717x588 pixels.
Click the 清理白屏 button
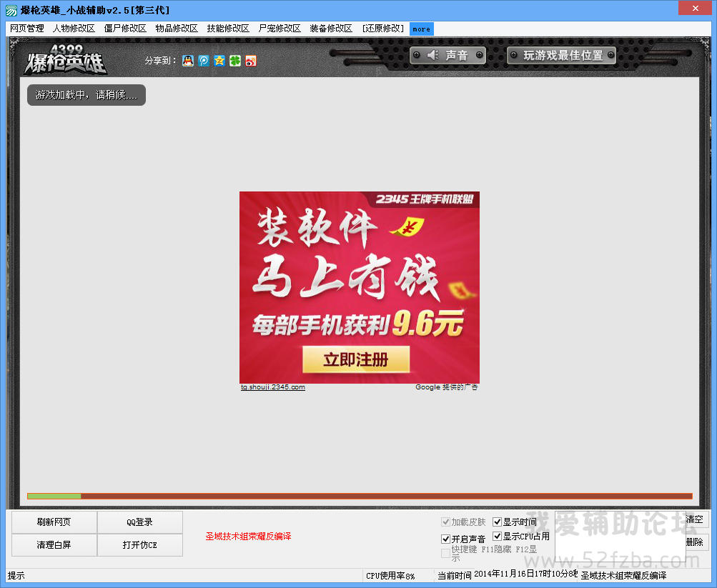(x=54, y=544)
